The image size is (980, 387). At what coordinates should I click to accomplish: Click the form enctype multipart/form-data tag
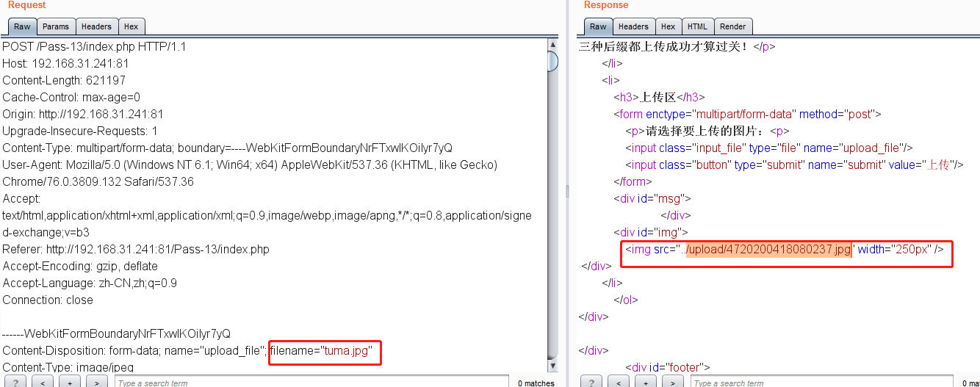(747, 114)
